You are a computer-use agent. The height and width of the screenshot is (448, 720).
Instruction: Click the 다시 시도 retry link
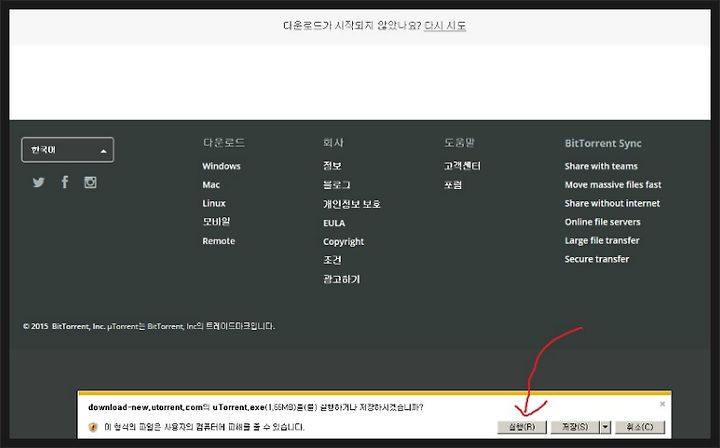tap(445, 26)
